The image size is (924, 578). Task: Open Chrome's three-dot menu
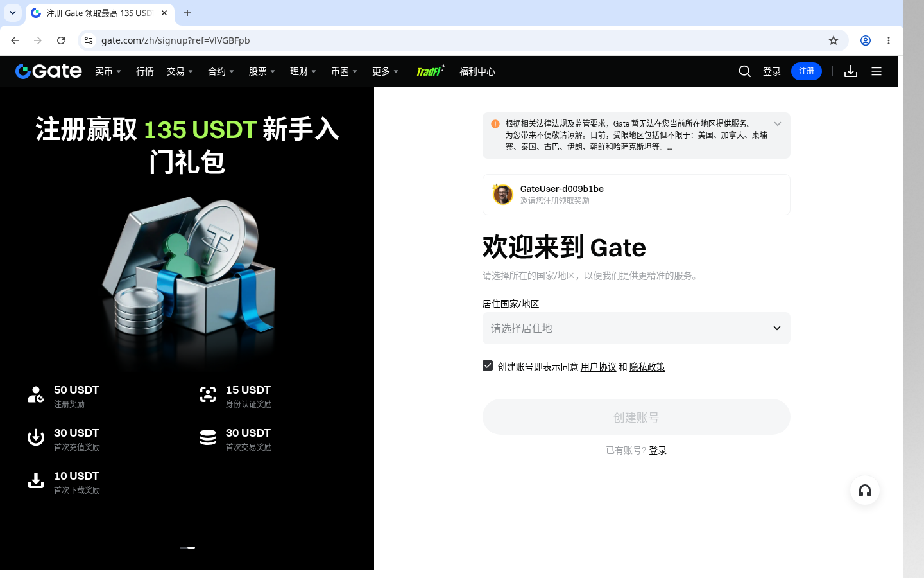(x=889, y=40)
